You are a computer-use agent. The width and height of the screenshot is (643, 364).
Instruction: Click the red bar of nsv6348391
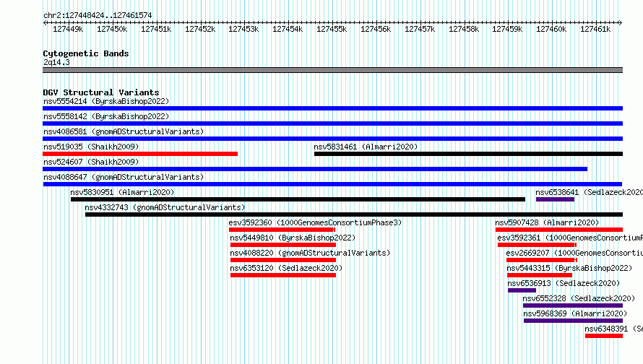[x=604, y=336]
